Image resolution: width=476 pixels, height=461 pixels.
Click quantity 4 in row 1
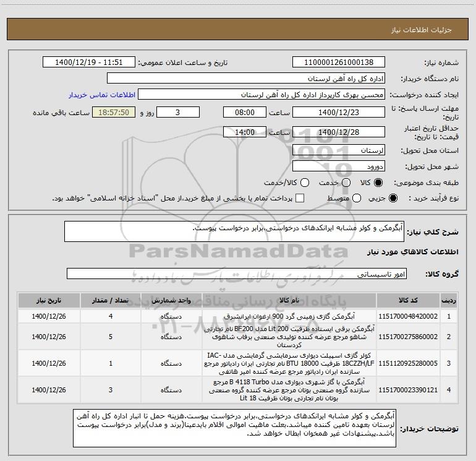[x=111, y=316]
